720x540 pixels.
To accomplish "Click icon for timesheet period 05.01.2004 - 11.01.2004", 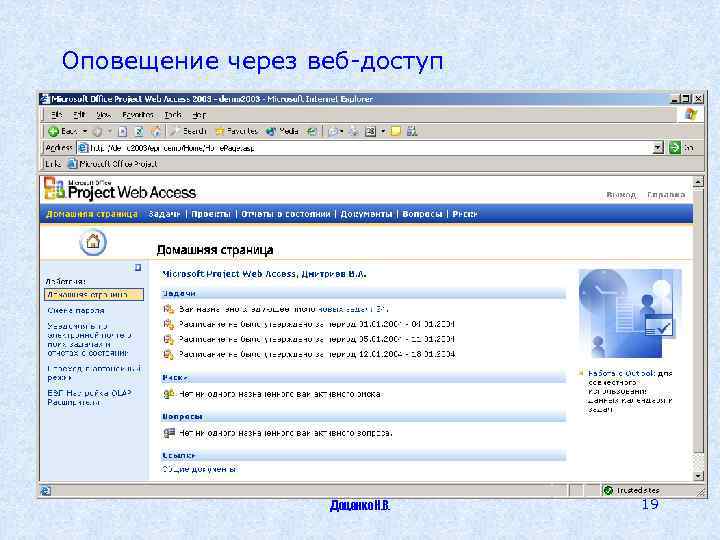I will [169, 339].
